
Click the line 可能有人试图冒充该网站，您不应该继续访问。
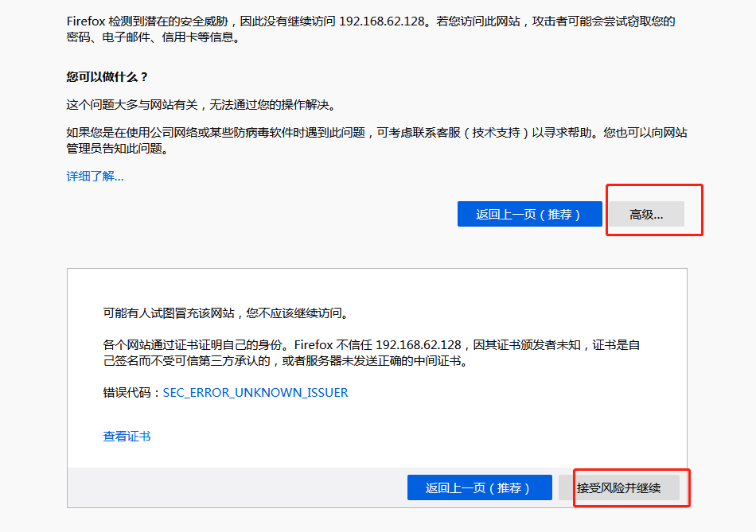(226, 313)
